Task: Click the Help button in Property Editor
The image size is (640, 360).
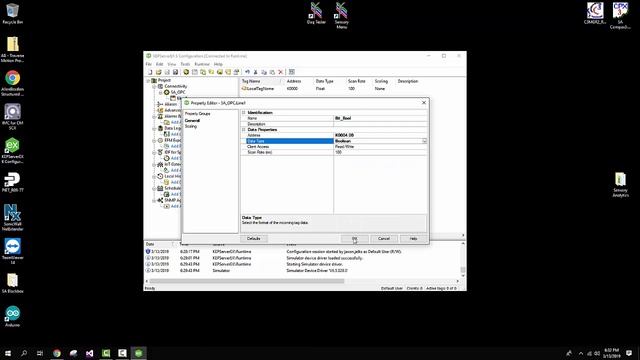Action: coord(413,238)
